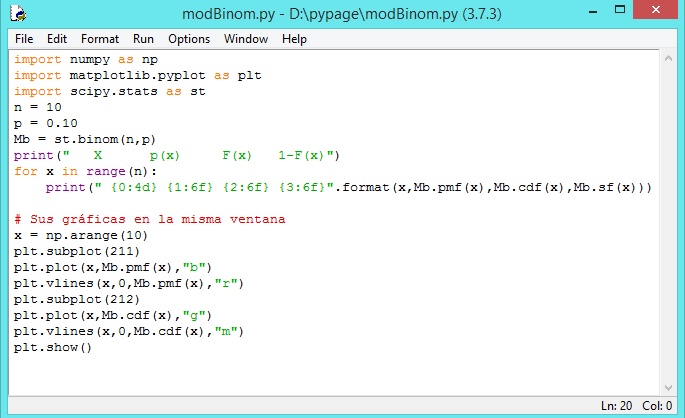Screen dimensions: 685x418
Task: Click the 'plt.subplot(211)' line
Action: [77, 252]
